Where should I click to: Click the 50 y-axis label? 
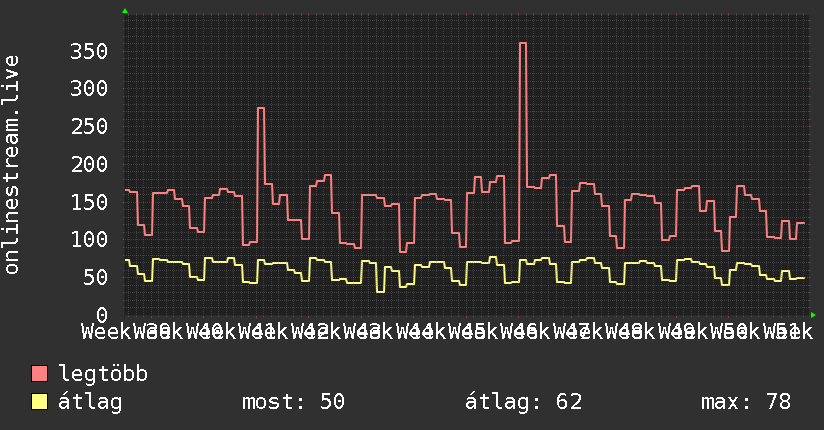(95, 278)
